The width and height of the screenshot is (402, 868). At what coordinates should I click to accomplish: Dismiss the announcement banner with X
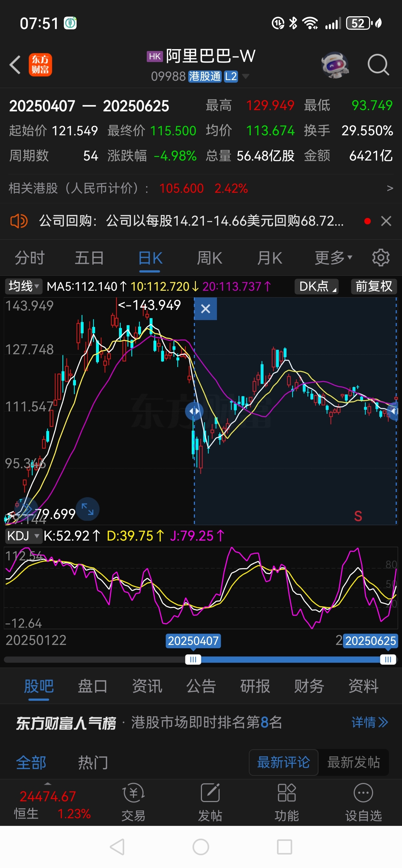pos(386,221)
